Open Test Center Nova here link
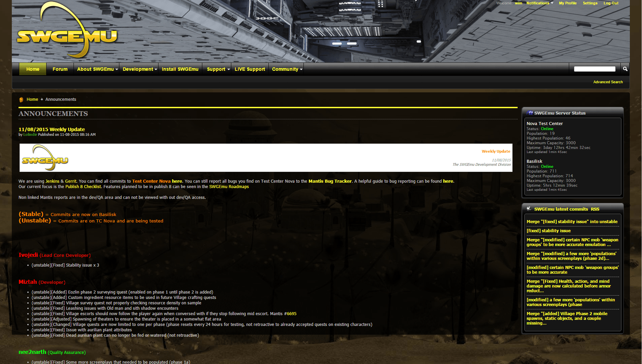Image resolution: width=642 pixels, height=364 pixels. [x=177, y=181]
